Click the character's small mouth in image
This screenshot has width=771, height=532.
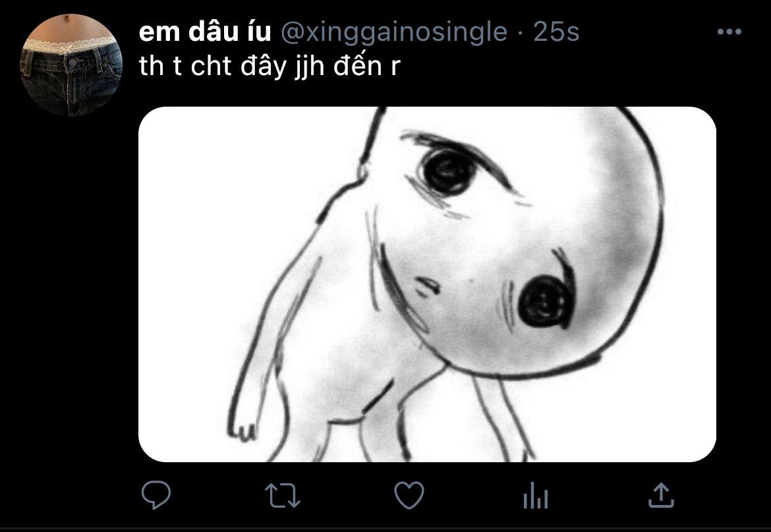[427, 286]
